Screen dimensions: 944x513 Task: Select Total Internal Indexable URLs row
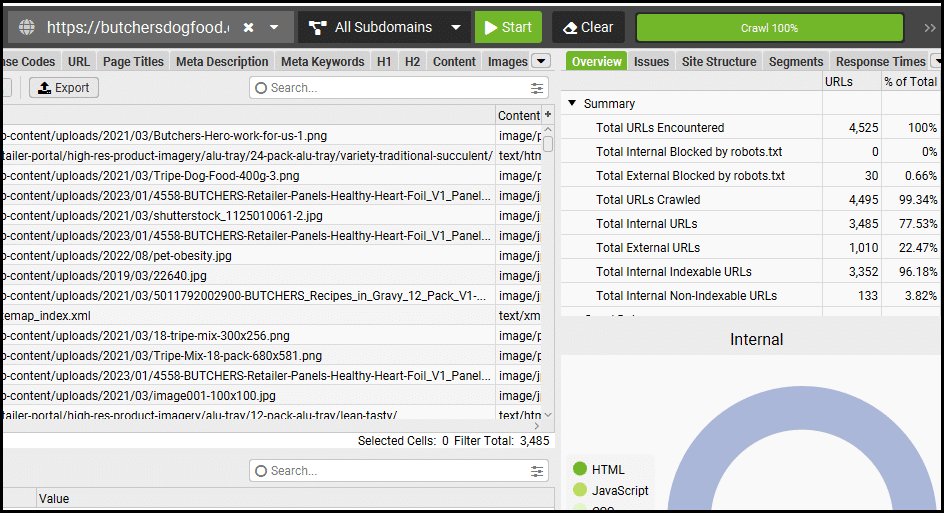[750, 272]
